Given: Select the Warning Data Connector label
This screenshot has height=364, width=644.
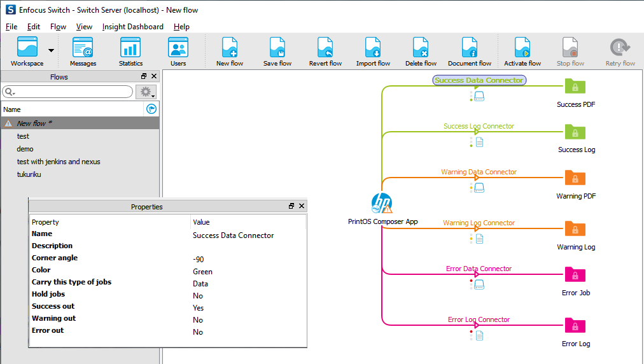Looking at the screenshot, I should [479, 172].
